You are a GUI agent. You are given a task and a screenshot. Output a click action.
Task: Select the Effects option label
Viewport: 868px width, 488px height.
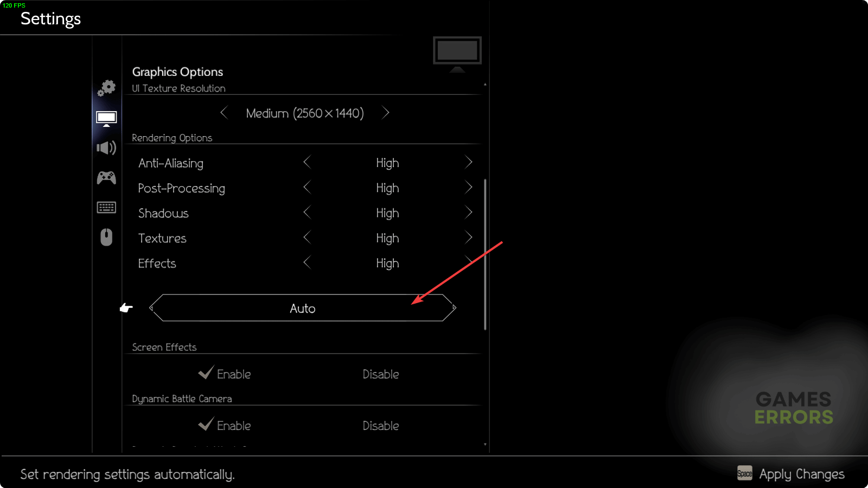[157, 263]
